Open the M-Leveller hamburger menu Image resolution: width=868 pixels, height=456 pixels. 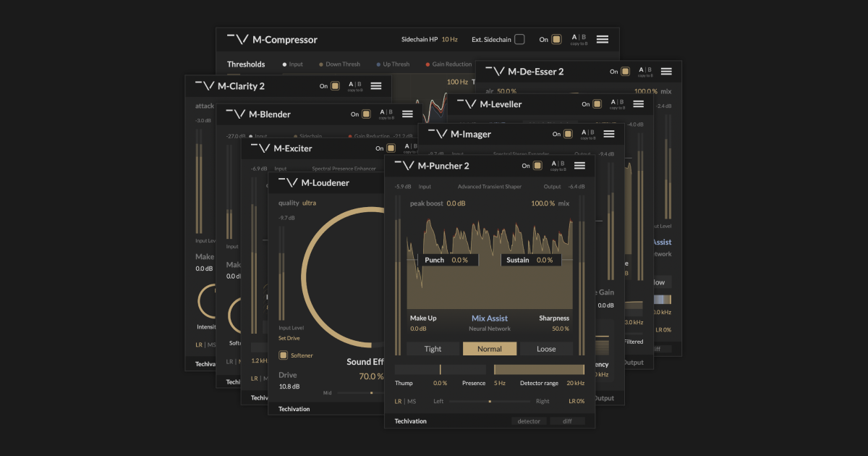pyautogui.click(x=638, y=104)
